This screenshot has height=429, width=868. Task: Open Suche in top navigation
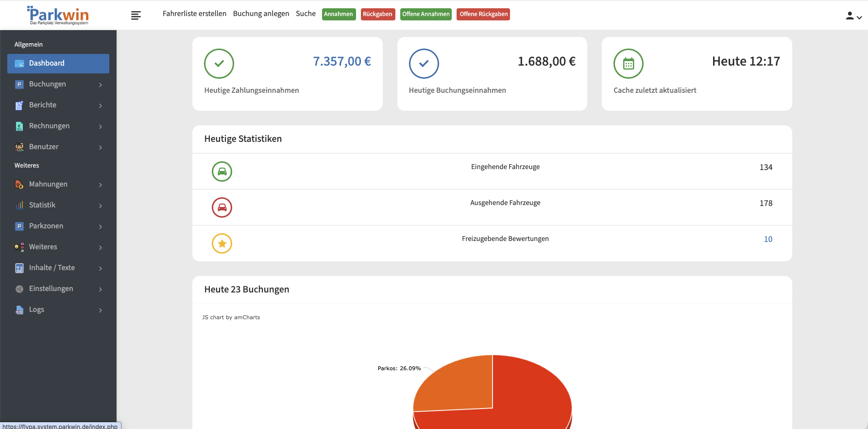pos(306,14)
